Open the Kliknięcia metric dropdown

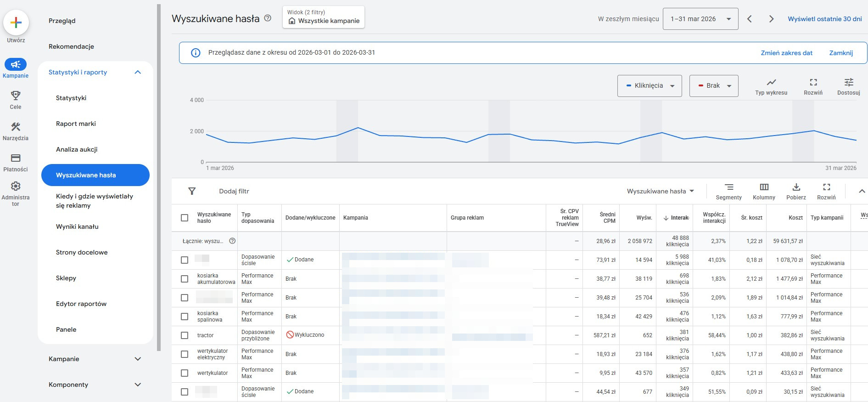(x=649, y=86)
